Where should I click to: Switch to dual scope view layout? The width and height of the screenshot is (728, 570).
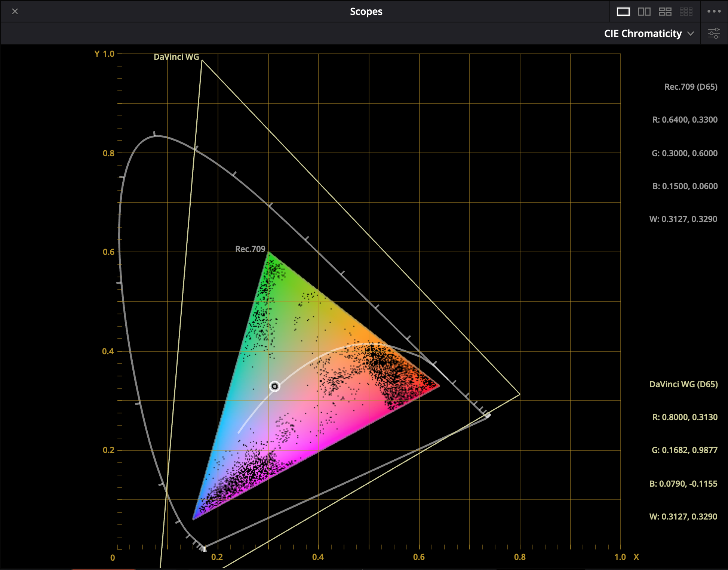coord(644,12)
